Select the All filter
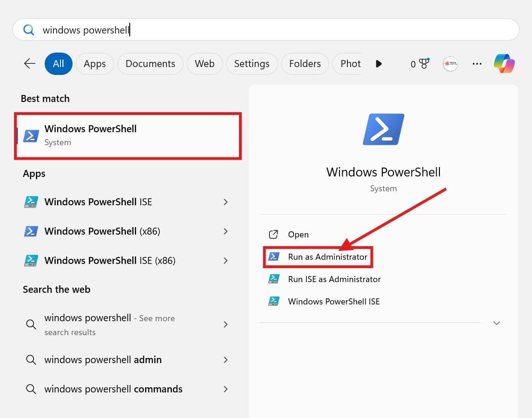Screen dimensions: 532x418 point(58,64)
